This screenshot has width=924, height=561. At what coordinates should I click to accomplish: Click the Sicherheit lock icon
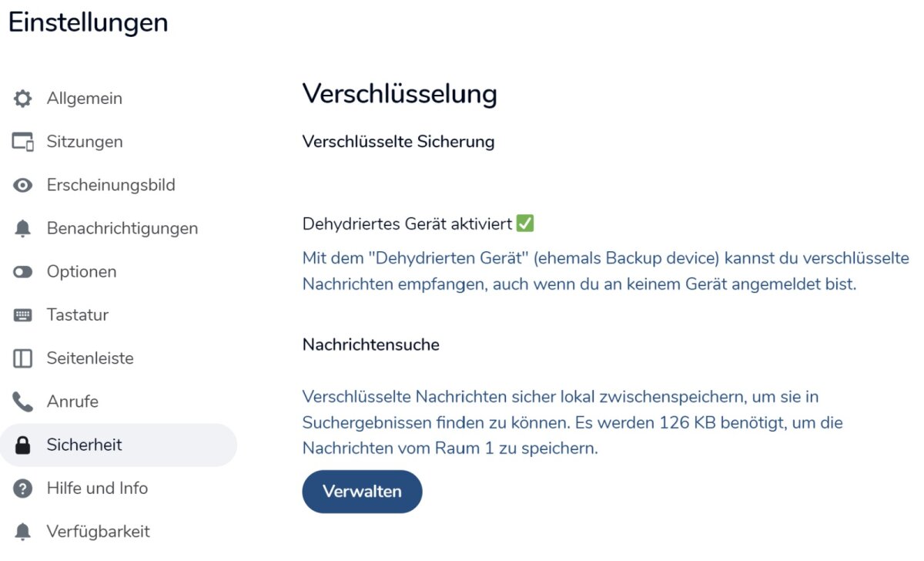(23, 445)
